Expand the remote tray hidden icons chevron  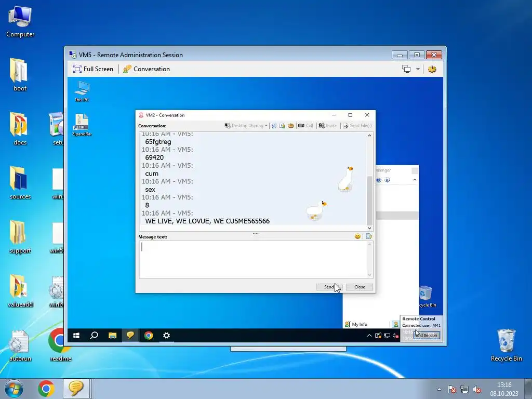(x=369, y=336)
